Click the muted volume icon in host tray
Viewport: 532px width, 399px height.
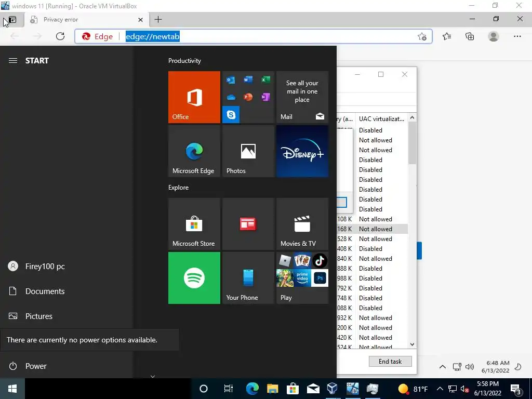465,389
